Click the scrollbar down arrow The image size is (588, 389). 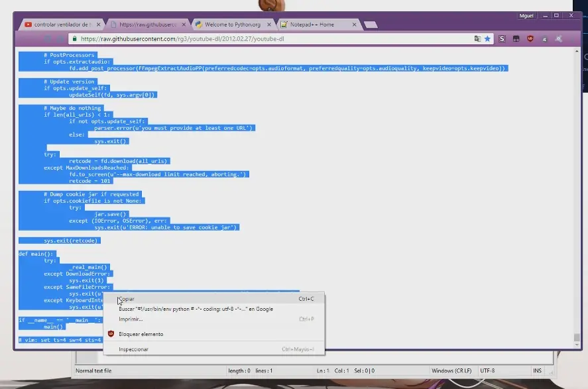(577, 345)
